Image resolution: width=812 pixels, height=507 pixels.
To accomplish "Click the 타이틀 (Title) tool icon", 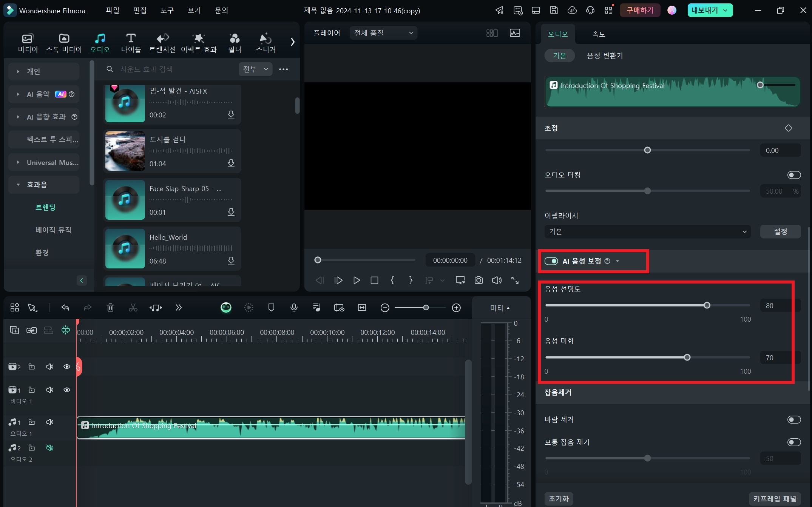I will pos(130,42).
